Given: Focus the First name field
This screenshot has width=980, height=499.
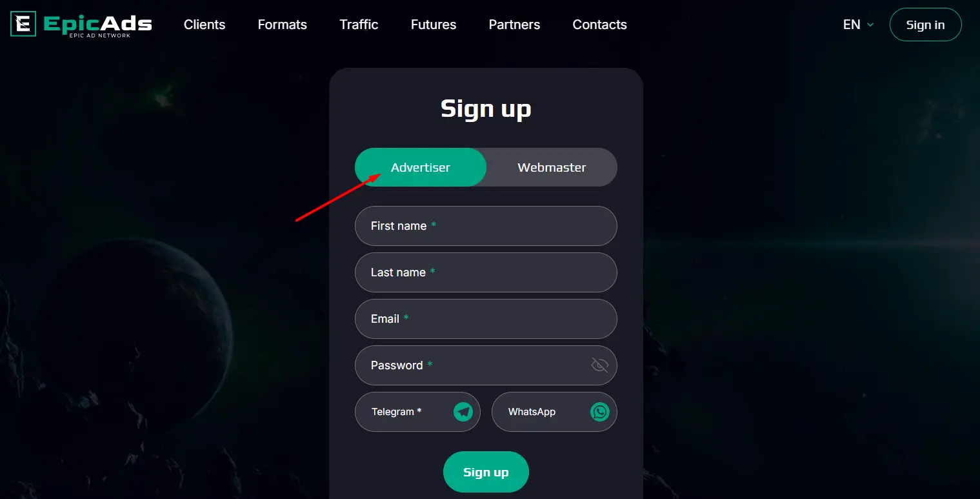Looking at the screenshot, I should tap(486, 226).
